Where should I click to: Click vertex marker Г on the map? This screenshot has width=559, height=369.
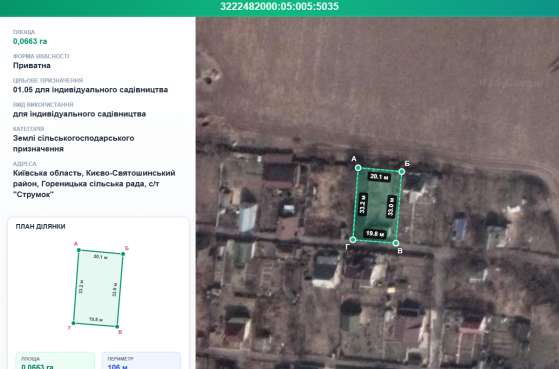[x=353, y=240]
